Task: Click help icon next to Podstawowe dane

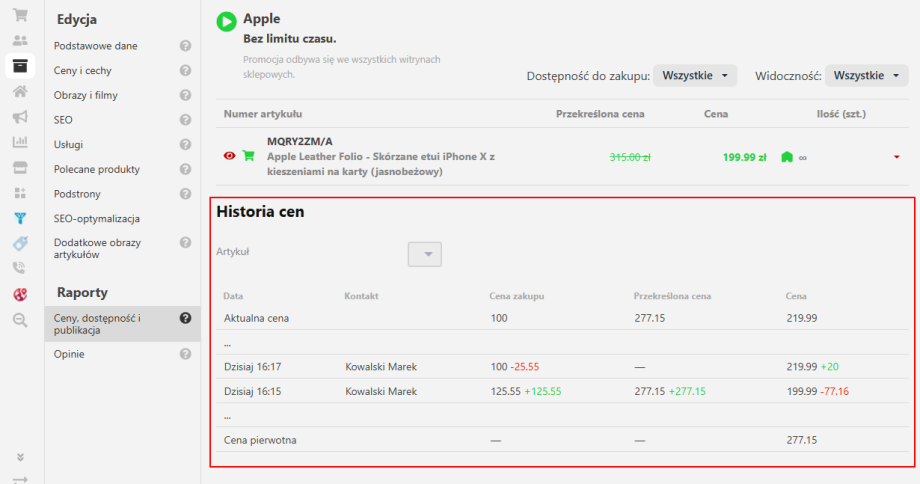Action: tap(185, 46)
